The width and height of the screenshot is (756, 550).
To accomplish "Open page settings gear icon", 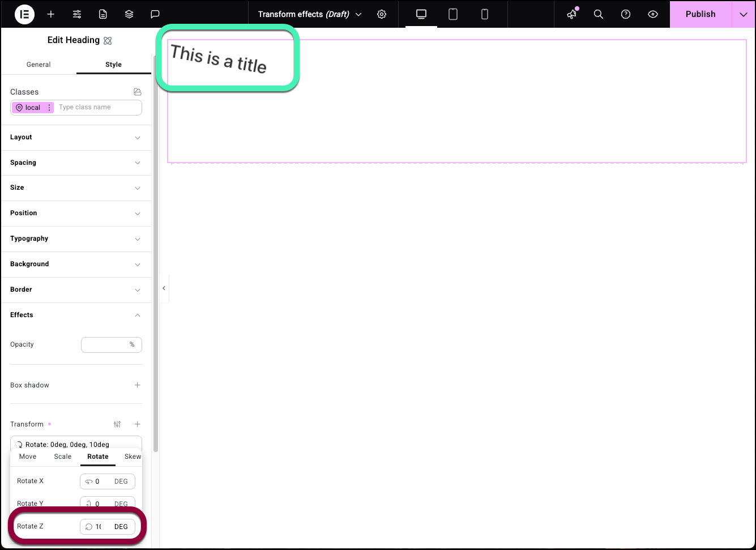I will [x=382, y=14].
